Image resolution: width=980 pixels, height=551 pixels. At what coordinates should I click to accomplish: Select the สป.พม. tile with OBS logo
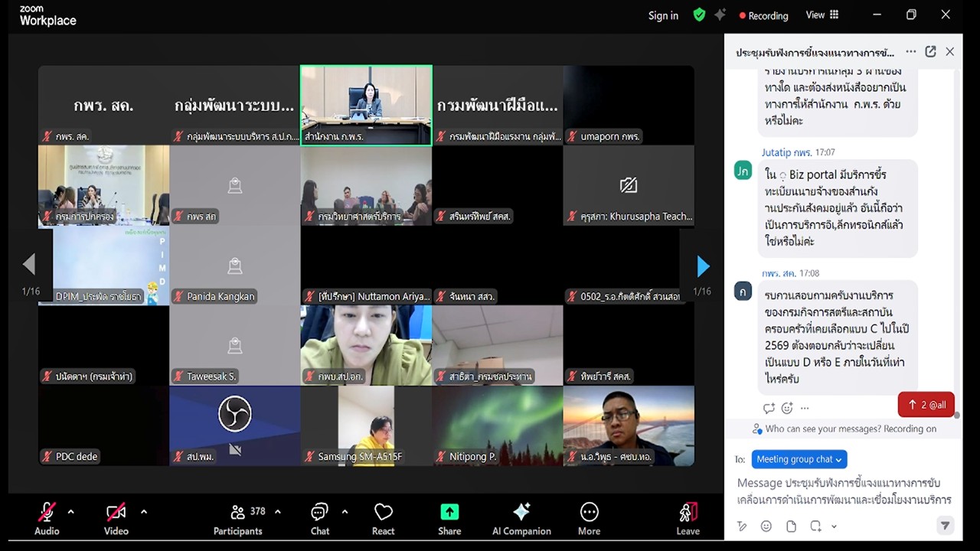click(234, 425)
